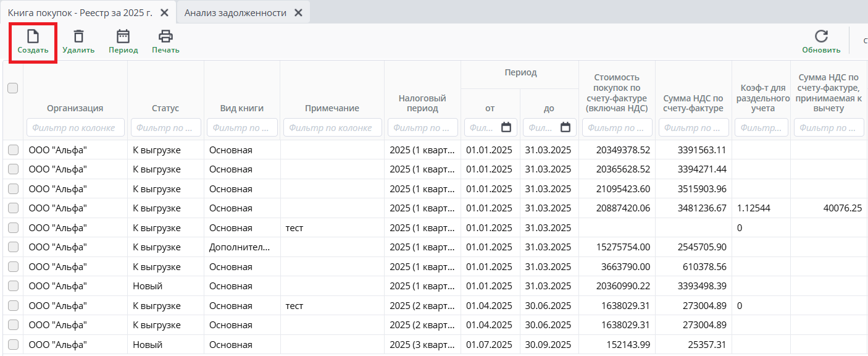Open calendar picker in Период до filter

(x=565, y=127)
